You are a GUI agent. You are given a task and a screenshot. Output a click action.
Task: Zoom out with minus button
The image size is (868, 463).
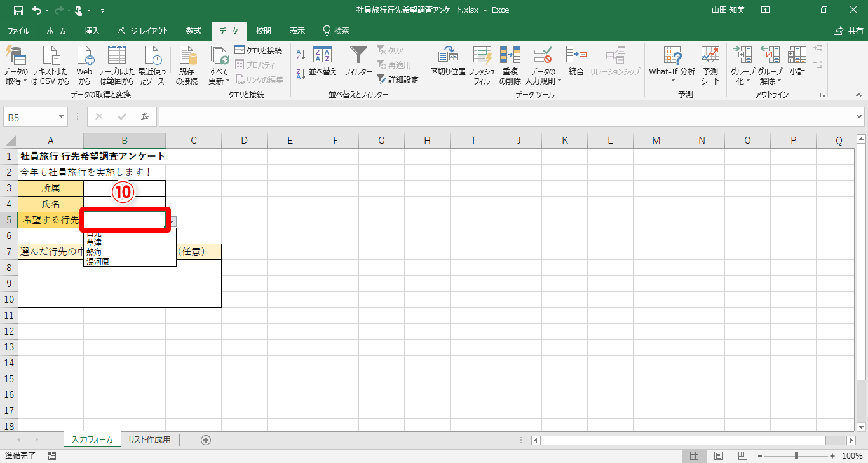coord(761,455)
